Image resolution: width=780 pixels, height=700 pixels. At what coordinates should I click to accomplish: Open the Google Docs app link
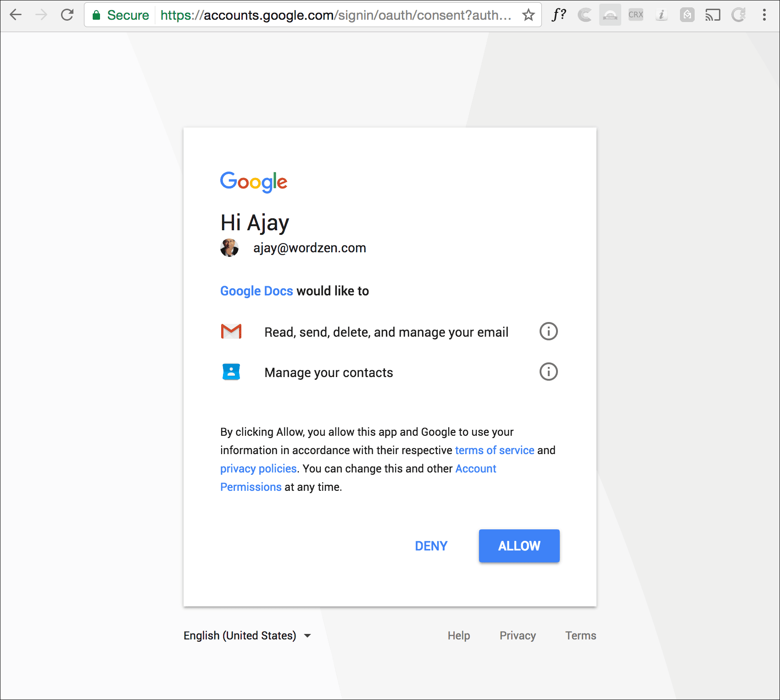256,291
